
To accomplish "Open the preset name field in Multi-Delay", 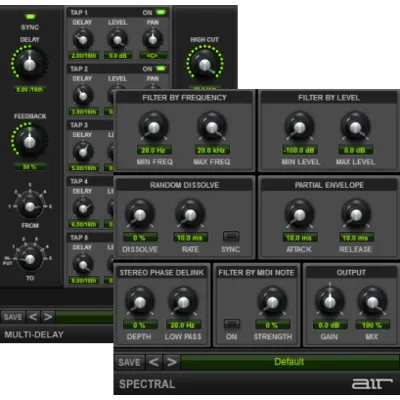I will pos(85,317).
